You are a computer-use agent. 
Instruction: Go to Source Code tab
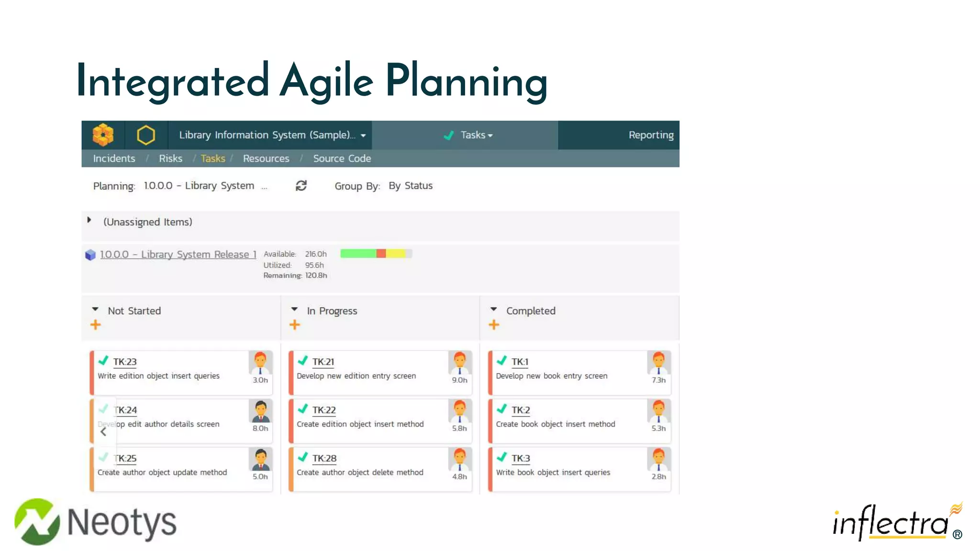point(342,158)
